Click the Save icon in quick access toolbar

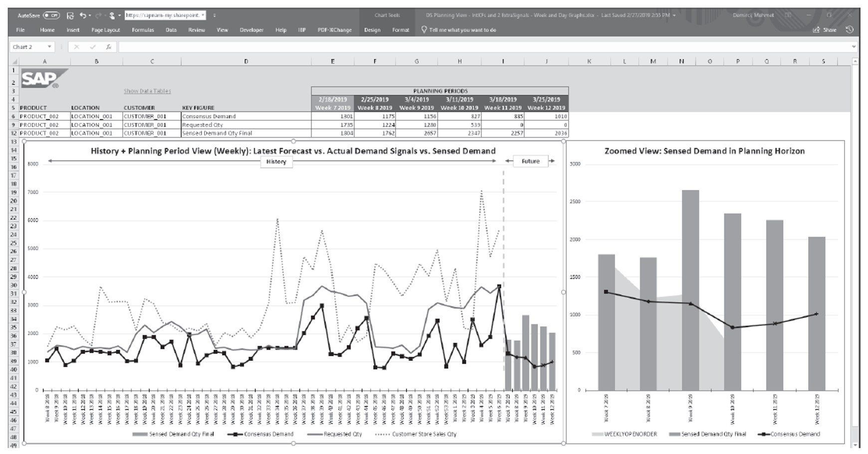pos(70,15)
